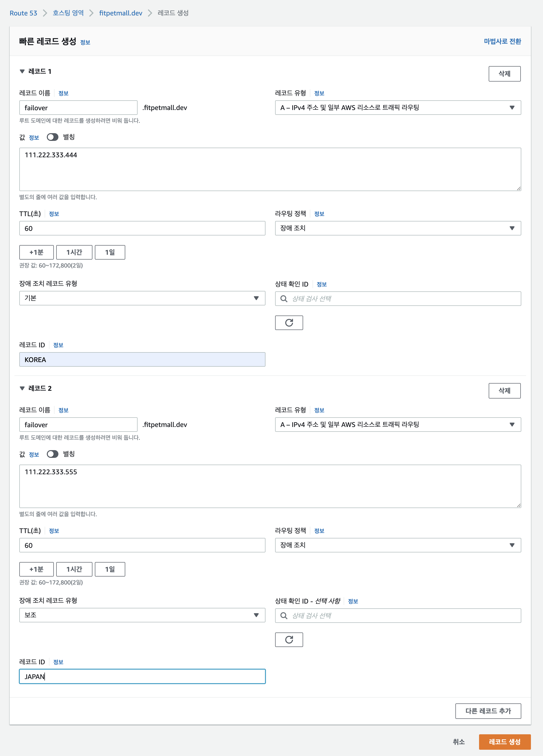543x756 pixels.
Task: Click textarea resize handle in 레코드 2 value box
Action: pos(519,505)
